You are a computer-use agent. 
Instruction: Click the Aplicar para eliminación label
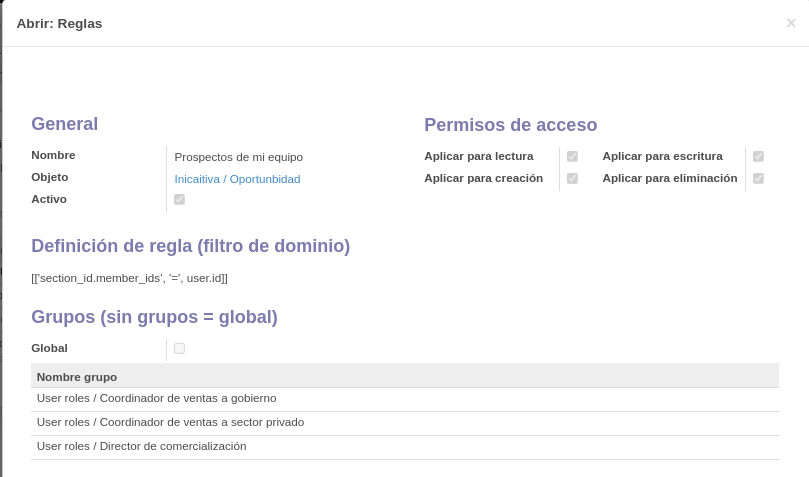click(x=670, y=178)
